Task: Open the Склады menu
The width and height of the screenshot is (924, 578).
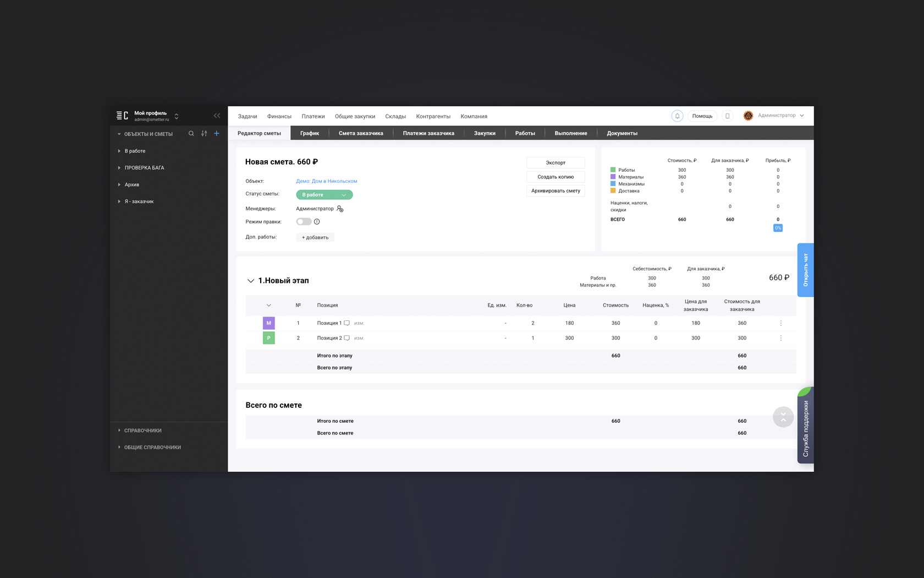Action: [x=395, y=117]
